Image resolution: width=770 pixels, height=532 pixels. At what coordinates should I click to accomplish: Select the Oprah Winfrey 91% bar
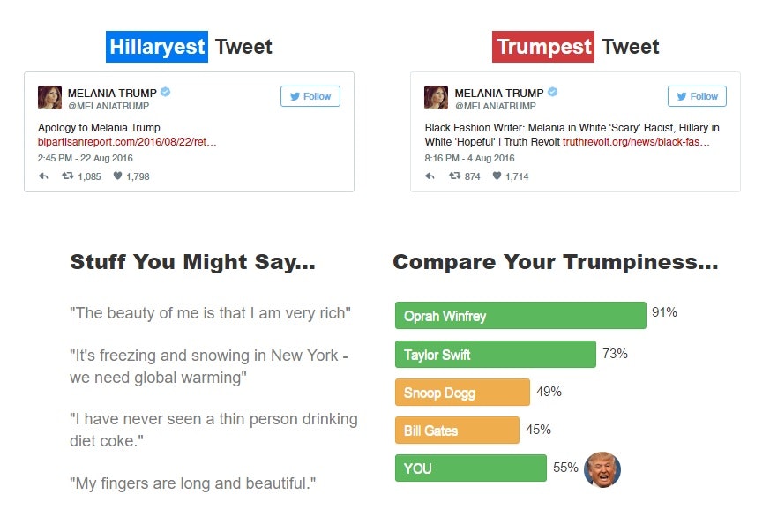pos(520,315)
